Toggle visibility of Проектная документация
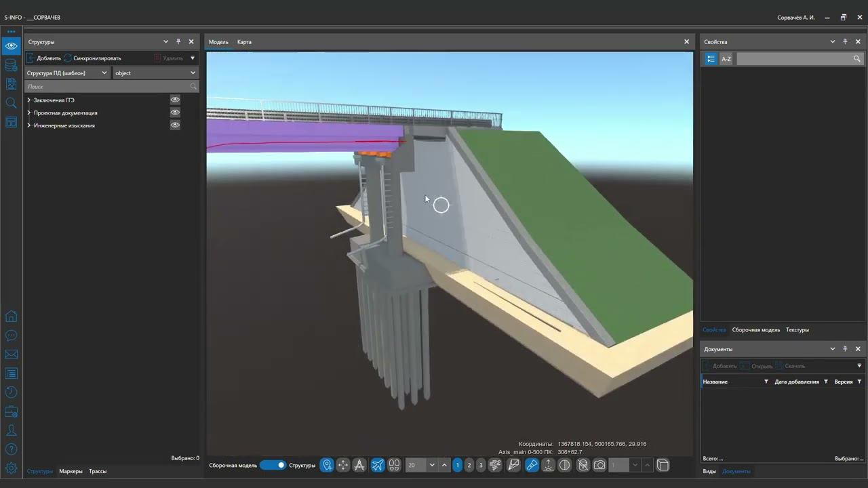The height and width of the screenshot is (488, 868). coord(175,113)
